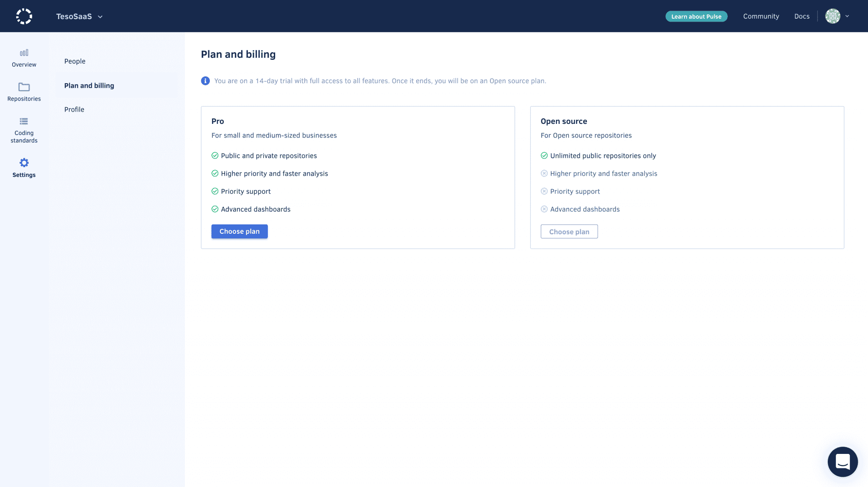Click the user avatar icon top right
Image resolution: width=868 pixels, height=487 pixels.
[833, 16]
